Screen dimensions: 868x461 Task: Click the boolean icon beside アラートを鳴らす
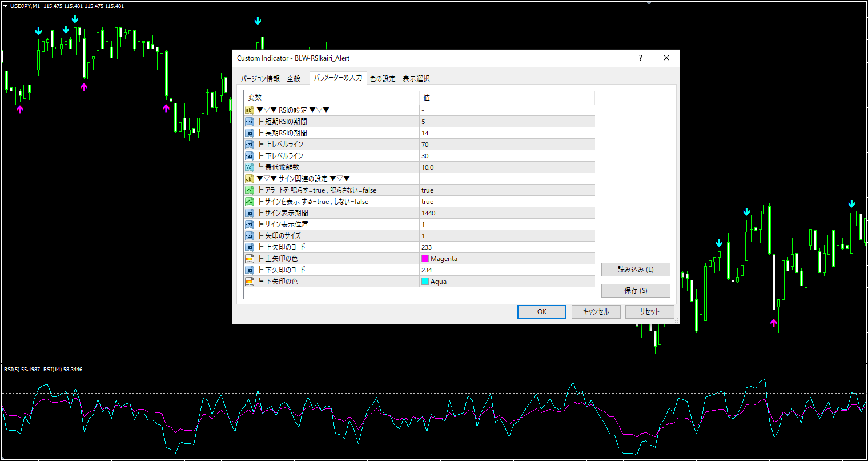pyautogui.click(x=250, y=190)
